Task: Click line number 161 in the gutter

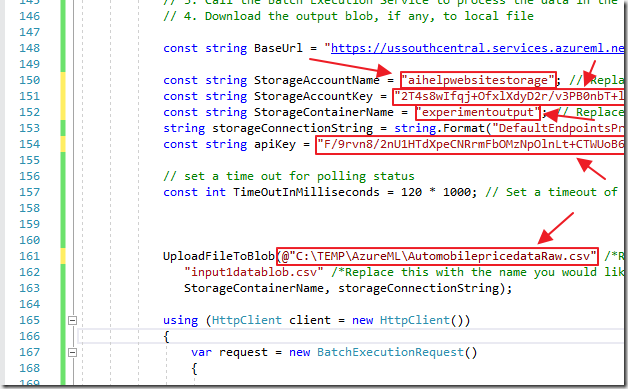Action: click(30, 256)
